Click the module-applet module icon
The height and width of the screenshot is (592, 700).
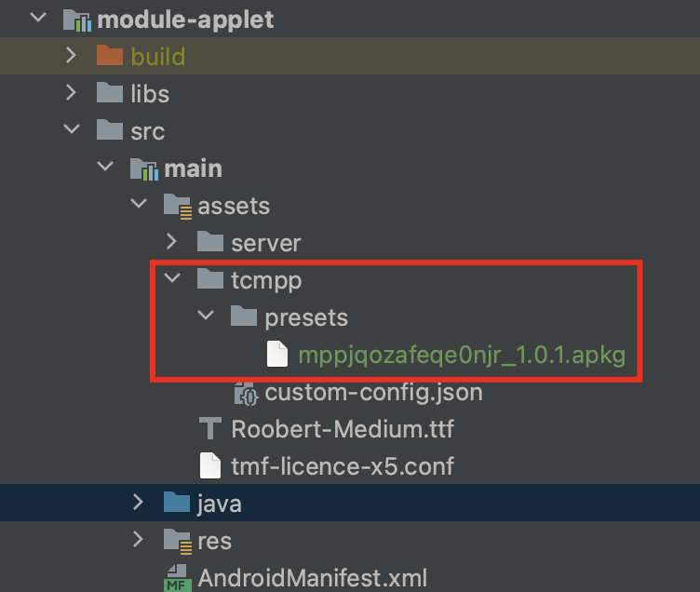pyautogui.click(x=75, y=20)
